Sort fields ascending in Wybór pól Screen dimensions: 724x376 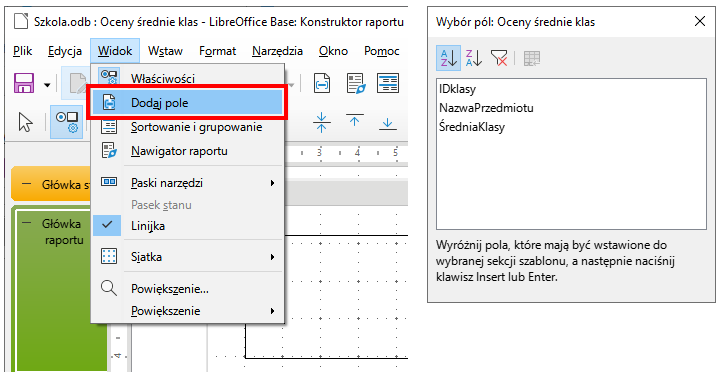(448, 58)
